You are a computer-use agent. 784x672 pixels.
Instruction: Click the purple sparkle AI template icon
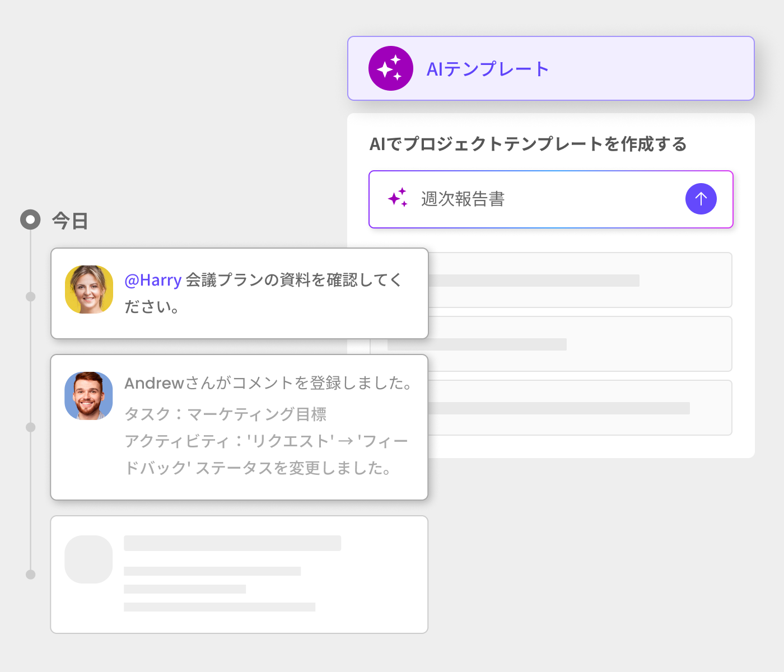pos(390,68)
